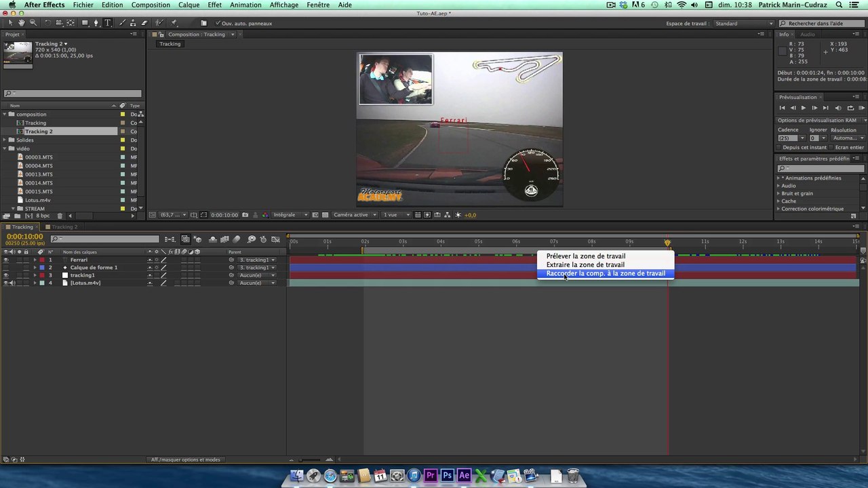Open Caméra active dropdown
The image size is (868, 488).
coord(355,215)
